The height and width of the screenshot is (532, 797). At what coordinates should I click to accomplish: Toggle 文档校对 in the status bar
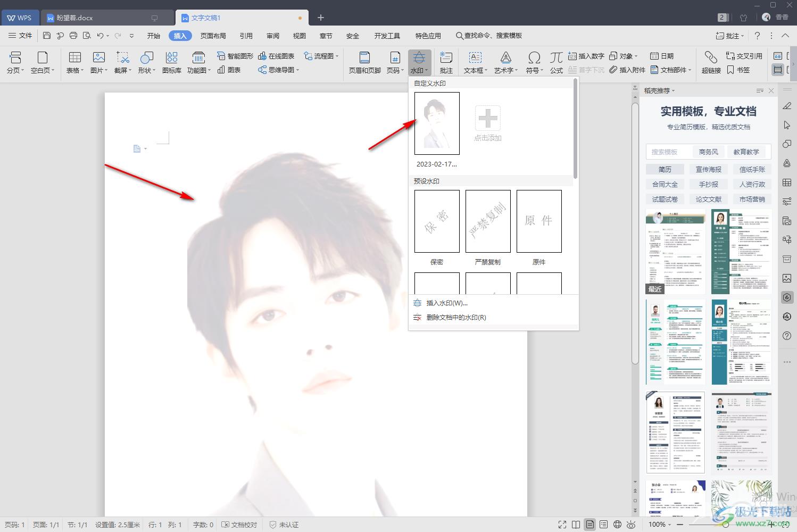click(239, 525)
